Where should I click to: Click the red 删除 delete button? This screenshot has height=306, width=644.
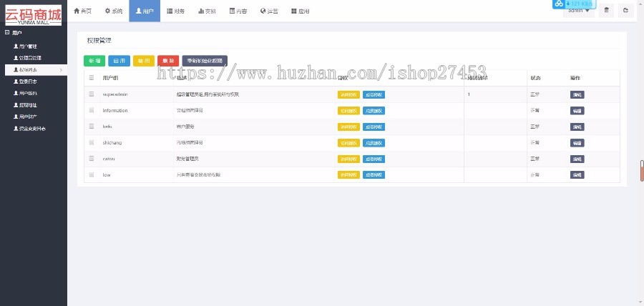point(168,61)
